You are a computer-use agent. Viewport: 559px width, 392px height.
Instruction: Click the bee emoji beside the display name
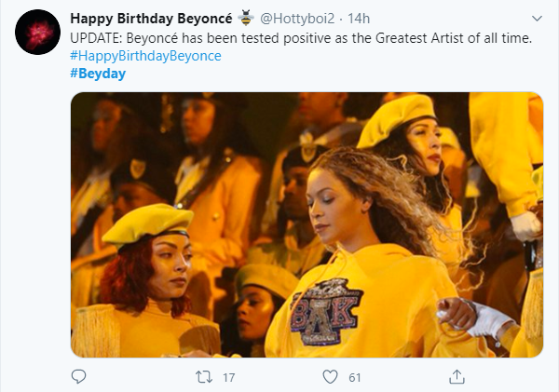[x=246, y=18]
